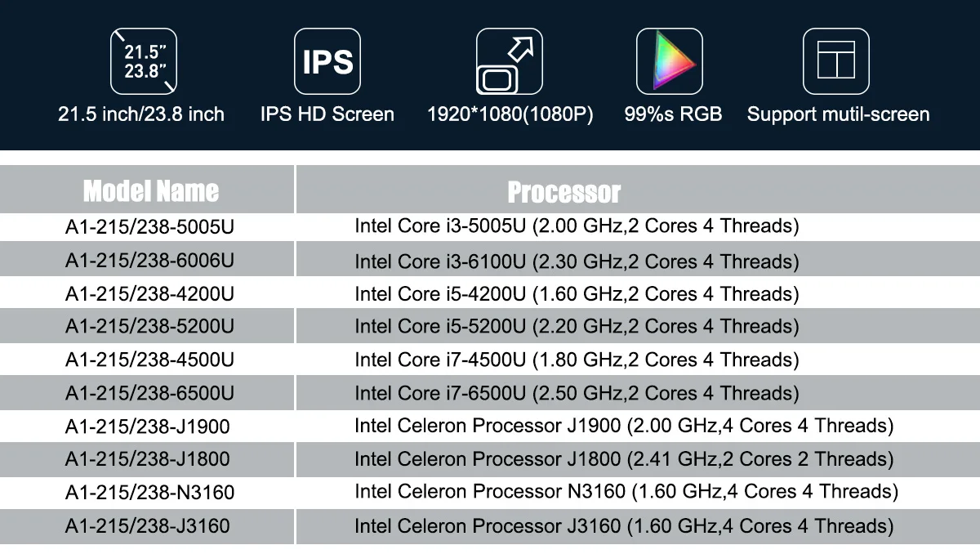The image size is (980, 554).
Task: Click the IPS screen icon
Action: click(x=327, y=61)
